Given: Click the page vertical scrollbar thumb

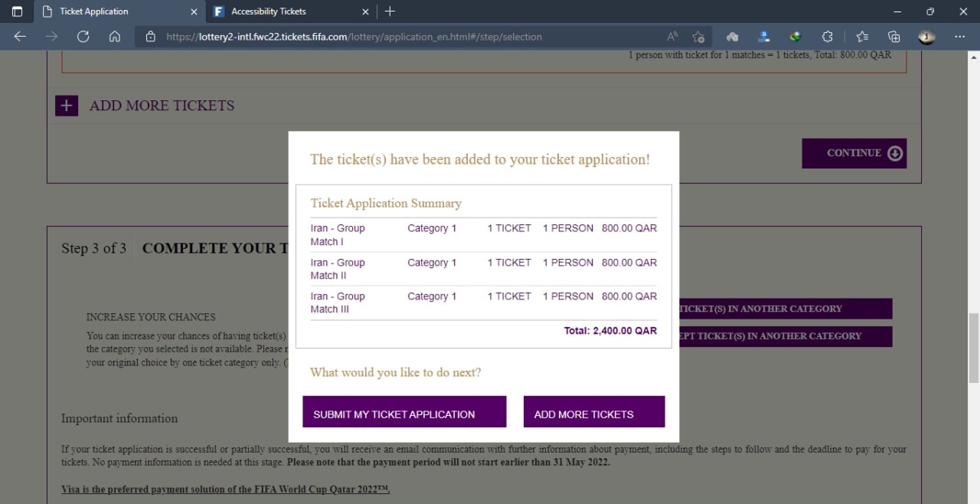Looking at the screenshot, I should point(974,347).
